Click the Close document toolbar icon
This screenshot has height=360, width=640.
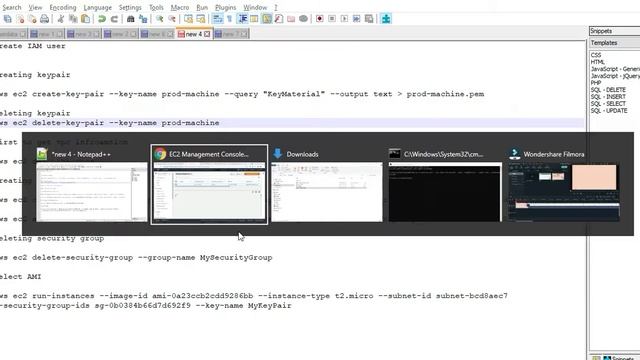(20, 19)
